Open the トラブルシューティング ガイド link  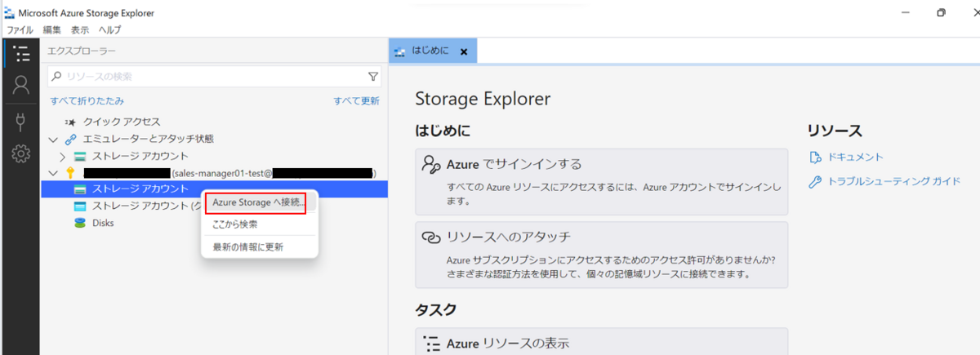[894, 182]
